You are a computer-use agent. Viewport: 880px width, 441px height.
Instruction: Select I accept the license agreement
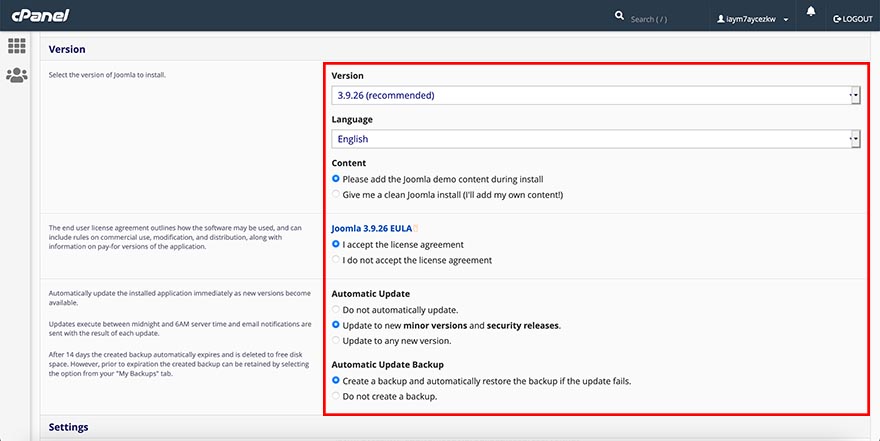point(336,244)
